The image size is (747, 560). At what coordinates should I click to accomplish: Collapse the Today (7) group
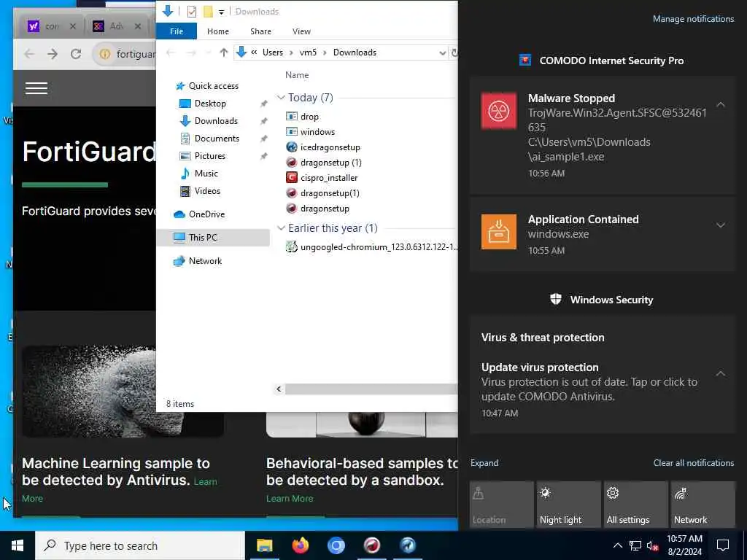281,98
